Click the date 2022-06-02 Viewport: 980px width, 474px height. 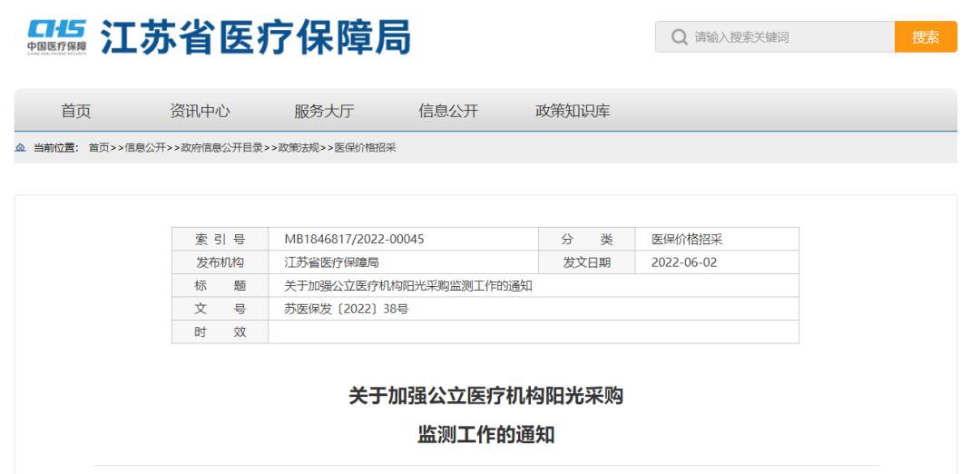pos(684,262)
